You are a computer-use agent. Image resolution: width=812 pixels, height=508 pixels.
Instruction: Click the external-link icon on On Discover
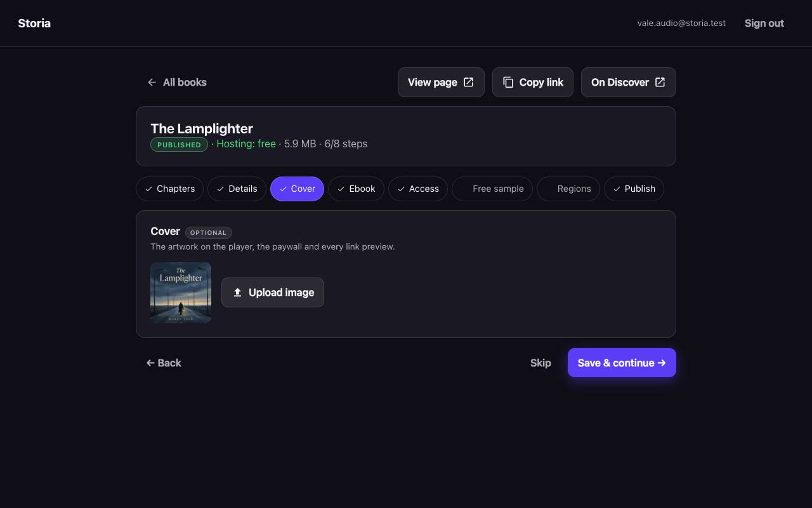(x=660, y=83)
